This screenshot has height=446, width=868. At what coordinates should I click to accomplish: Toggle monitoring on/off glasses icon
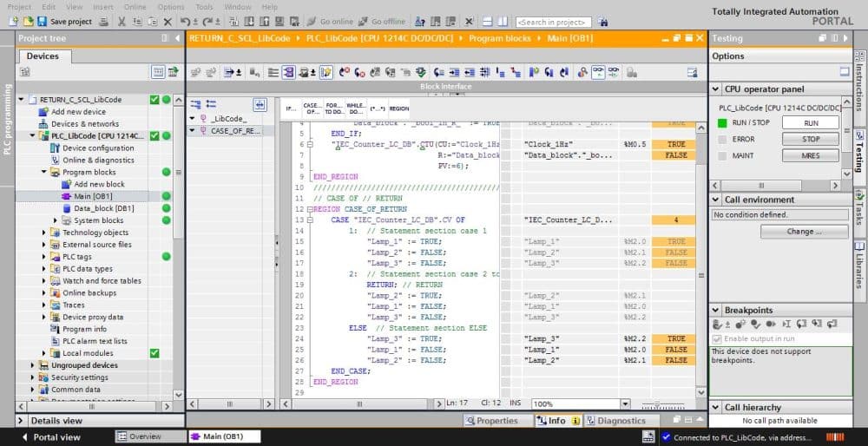[x=598, y=73]
